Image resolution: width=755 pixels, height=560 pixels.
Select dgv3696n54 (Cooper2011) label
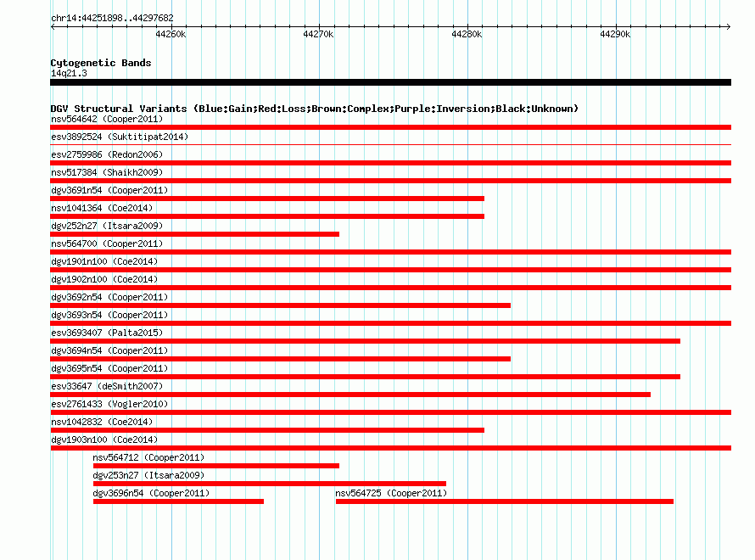coord(151,493)
